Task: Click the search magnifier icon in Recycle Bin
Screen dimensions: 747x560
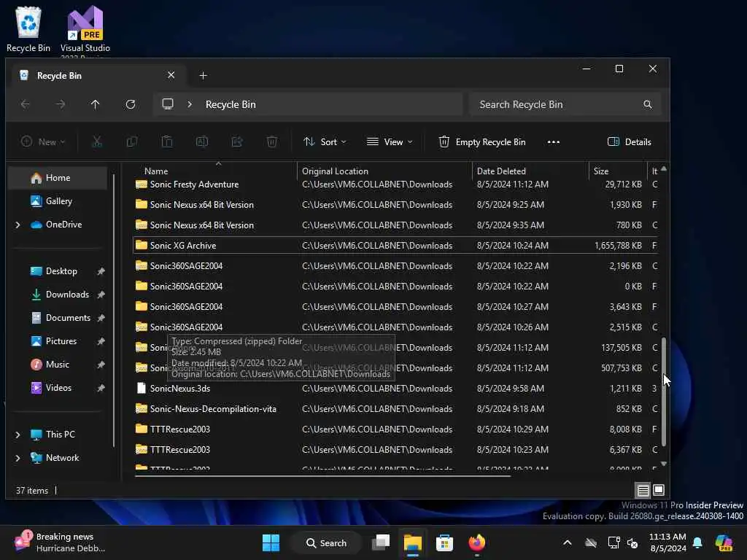Action: 648,104
